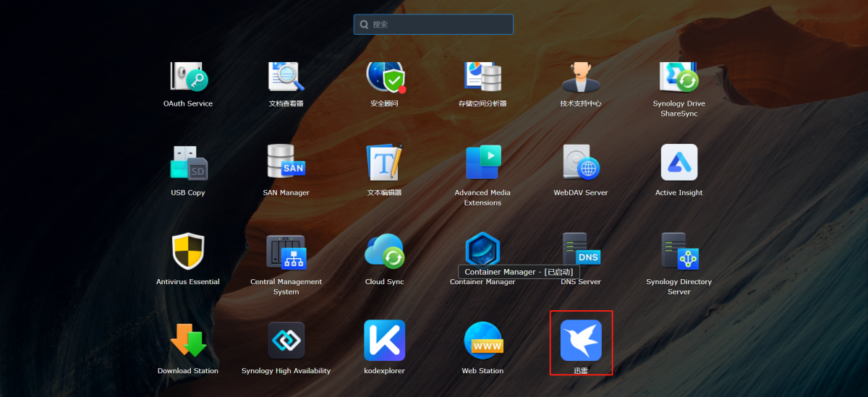This screenshot has height=397, width=868.
Task: Open the OAuth Service app
Action: (188, 77)
